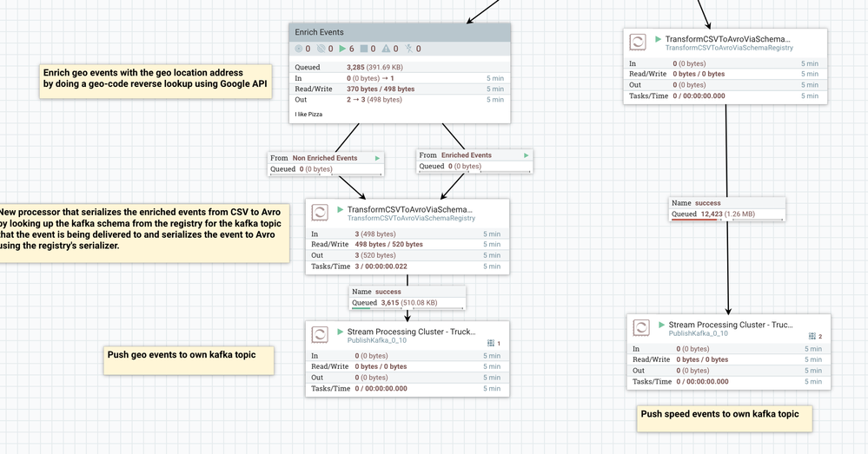Click the 'Tasks/Time 3 / 00:00:00.022' row

pyautogui.click(x=407, y=266)
